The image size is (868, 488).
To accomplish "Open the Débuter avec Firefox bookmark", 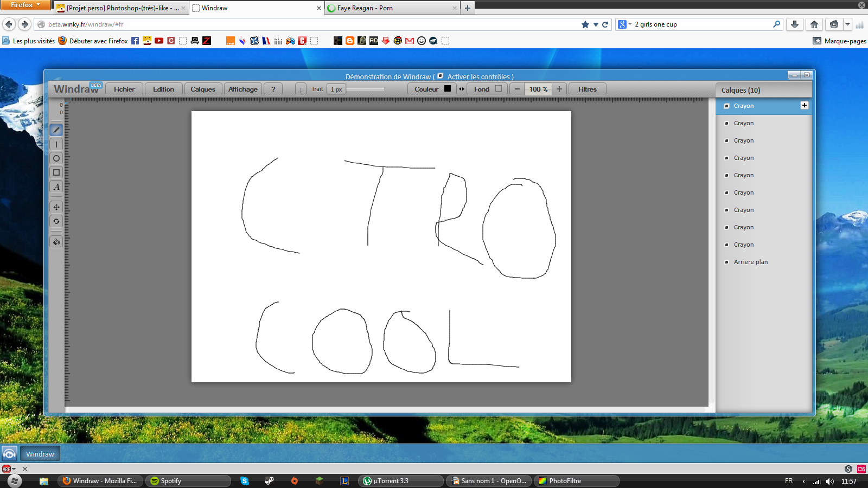I will pos(93,41).
